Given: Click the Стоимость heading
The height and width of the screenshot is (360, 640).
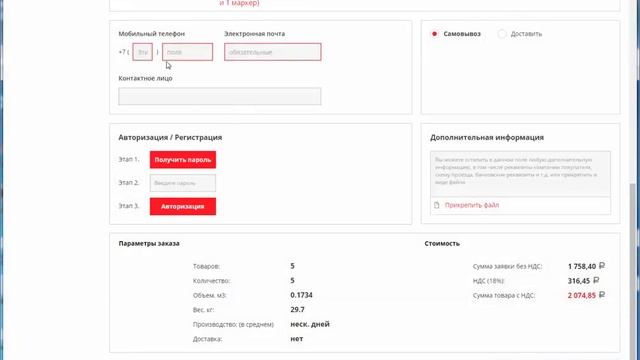Looking at the screenshot, I should coord(442,243).
